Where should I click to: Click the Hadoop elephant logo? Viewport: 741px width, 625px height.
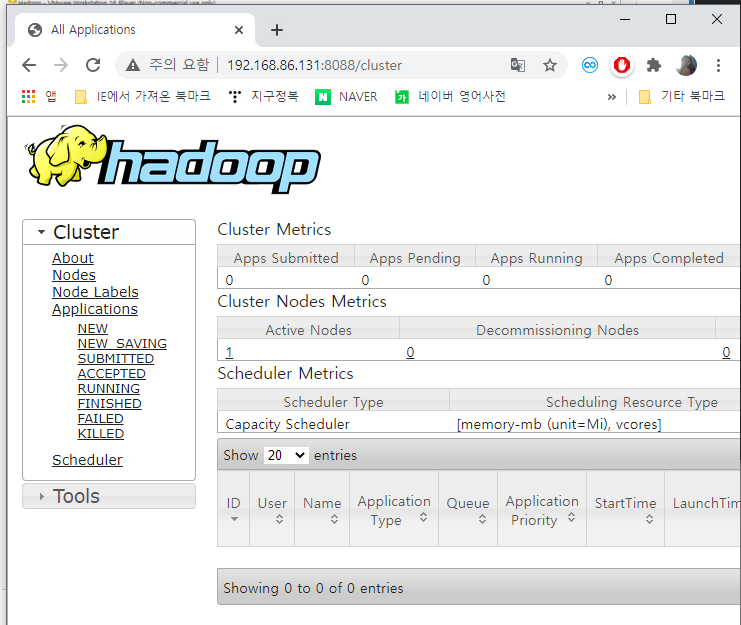pyautogui.click(x=172, y=159)
